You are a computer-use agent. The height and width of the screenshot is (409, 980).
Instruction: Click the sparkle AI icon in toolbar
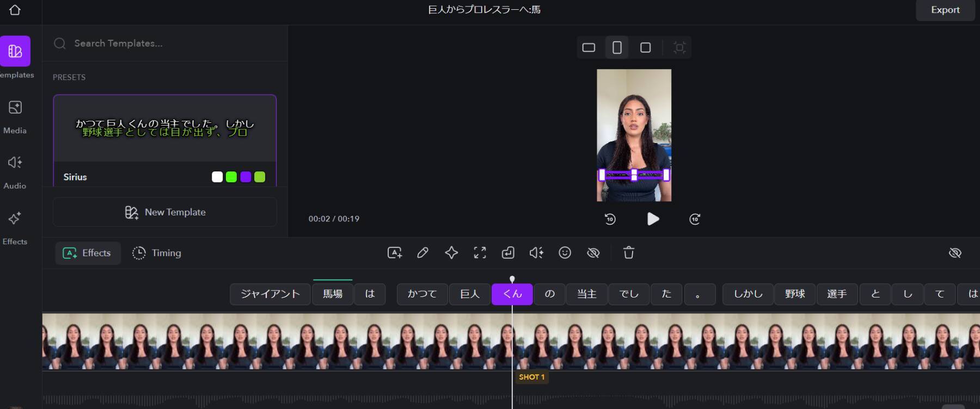(x=451, y=253)
